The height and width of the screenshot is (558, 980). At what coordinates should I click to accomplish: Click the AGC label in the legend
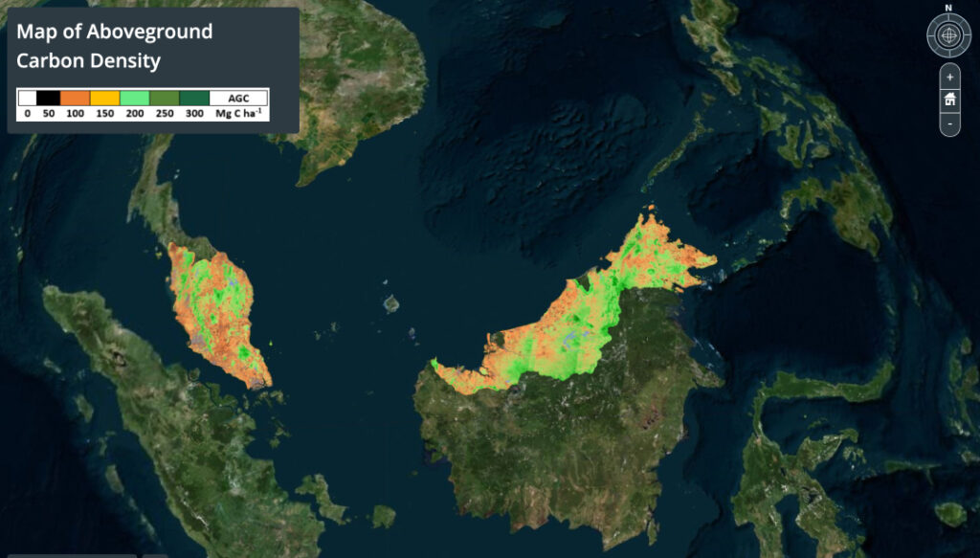click(238, 98)
